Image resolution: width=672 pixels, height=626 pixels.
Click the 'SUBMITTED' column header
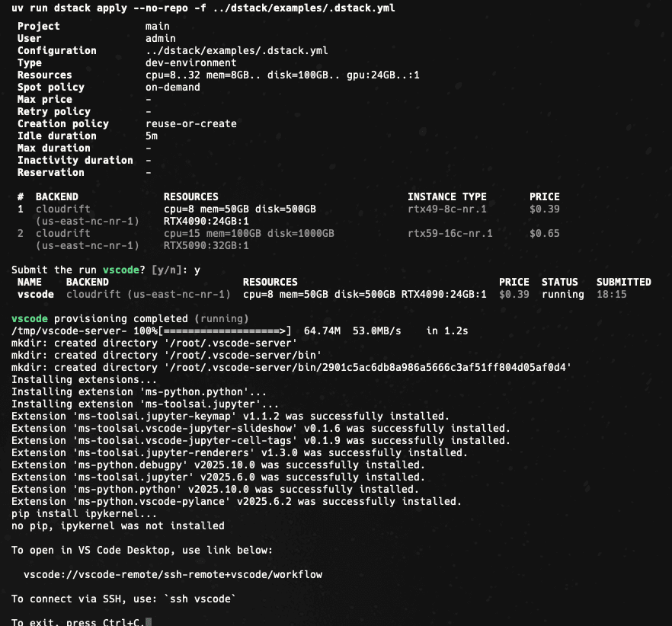pos(623,282)
